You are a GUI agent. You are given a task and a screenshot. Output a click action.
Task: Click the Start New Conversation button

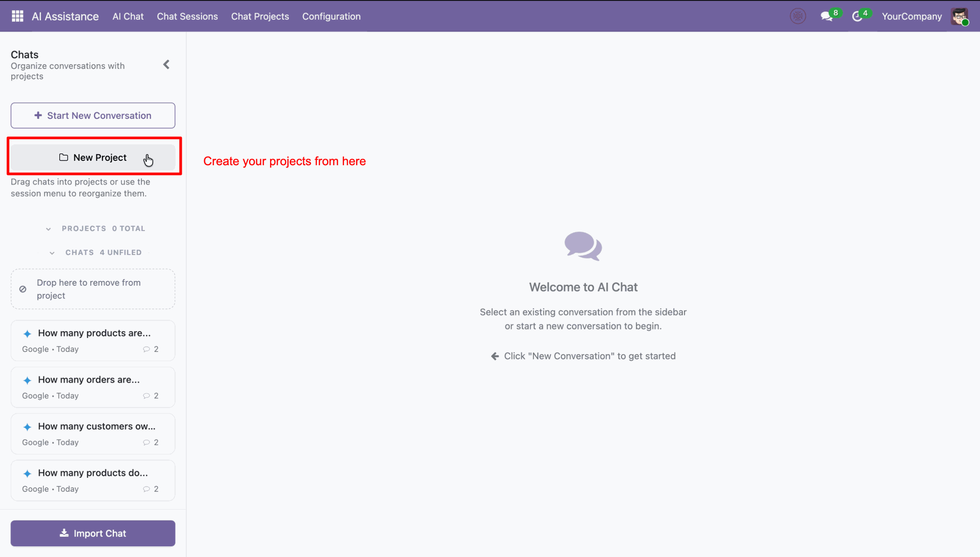coord(93,116)
